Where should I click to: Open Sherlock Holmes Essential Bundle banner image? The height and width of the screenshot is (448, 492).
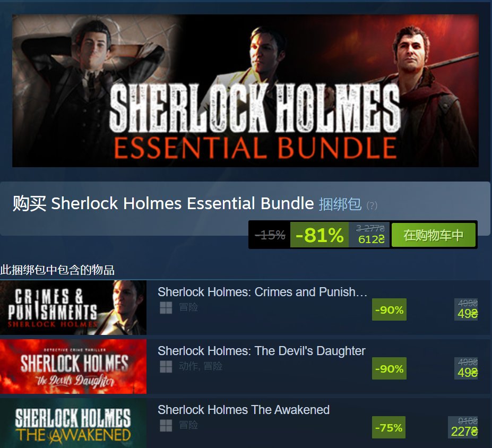(245, 91)
